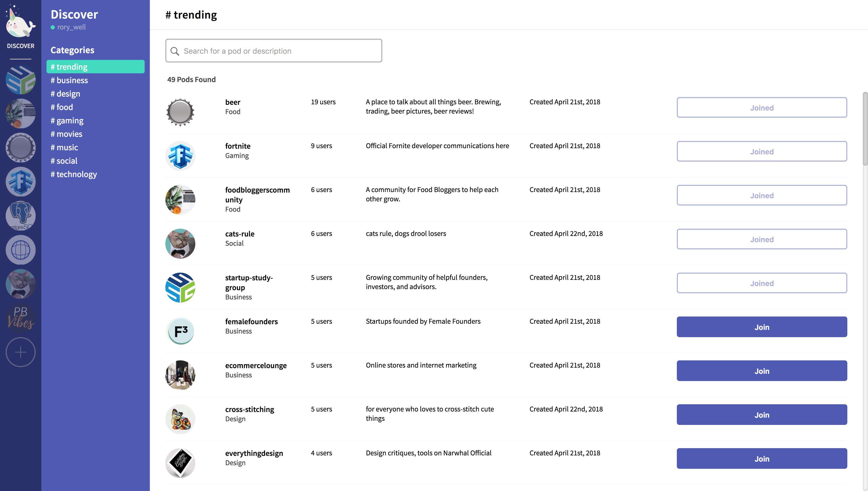Open the beer bottle cap pod in sidebar

20,148
